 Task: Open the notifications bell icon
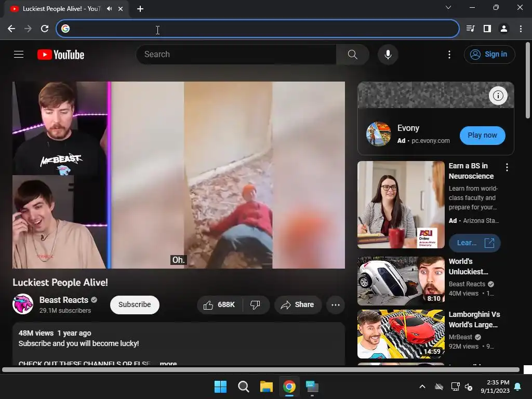tap(518, 387)
